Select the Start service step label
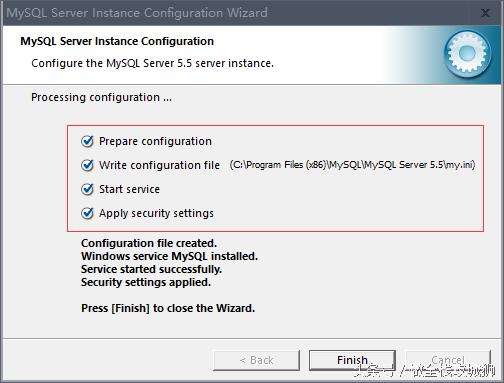 tap(129, 189)
